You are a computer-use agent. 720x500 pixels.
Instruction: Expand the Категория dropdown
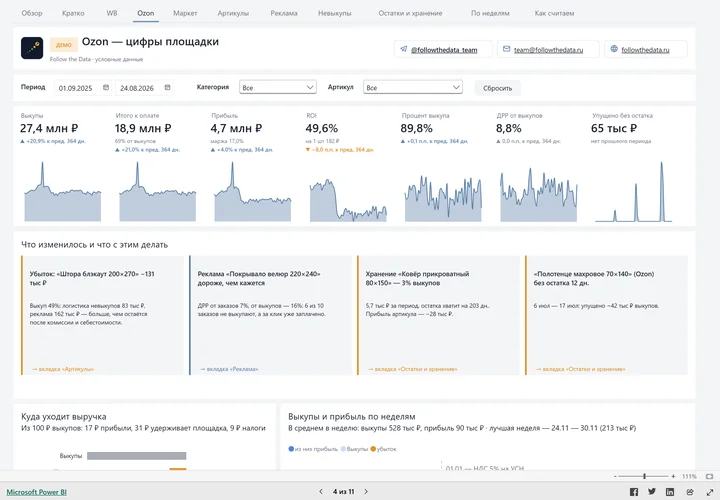click(x=278, y=87)
